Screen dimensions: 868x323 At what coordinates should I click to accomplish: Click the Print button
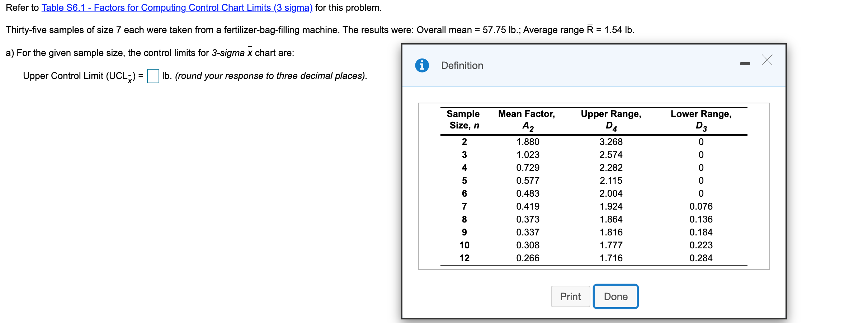tap(570, 296)
